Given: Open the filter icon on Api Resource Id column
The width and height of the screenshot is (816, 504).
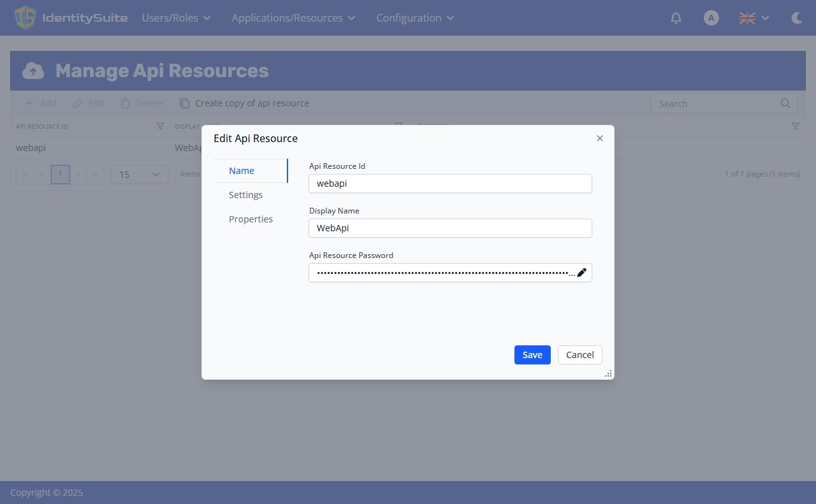Looking at the screenshot, I should coord(160,126).
